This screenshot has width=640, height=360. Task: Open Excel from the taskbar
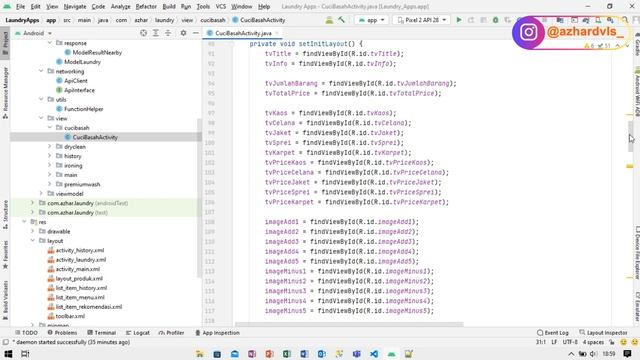(x=287, y=354)
